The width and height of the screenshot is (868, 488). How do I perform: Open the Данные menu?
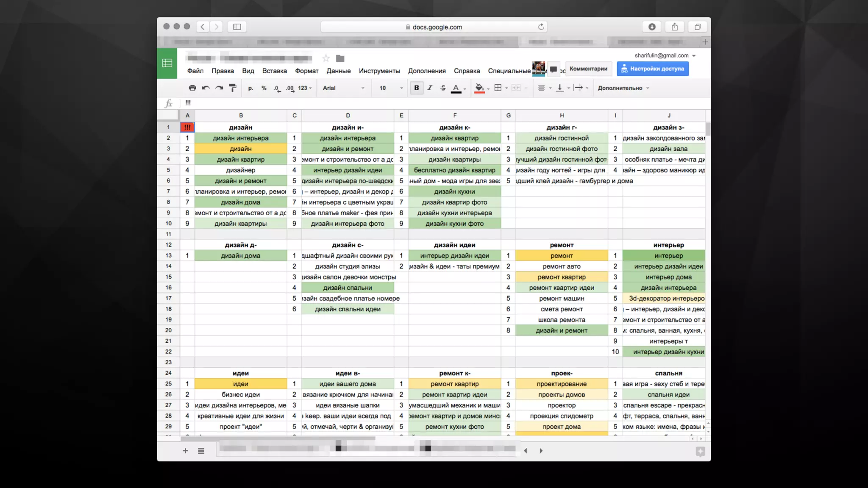click(x=338, y=71)
